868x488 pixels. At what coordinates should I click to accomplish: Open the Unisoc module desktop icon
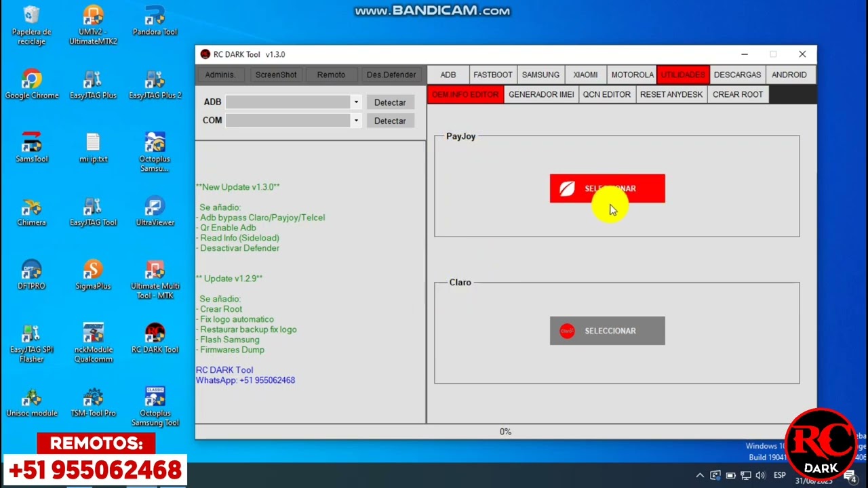[x=31, y=402]
